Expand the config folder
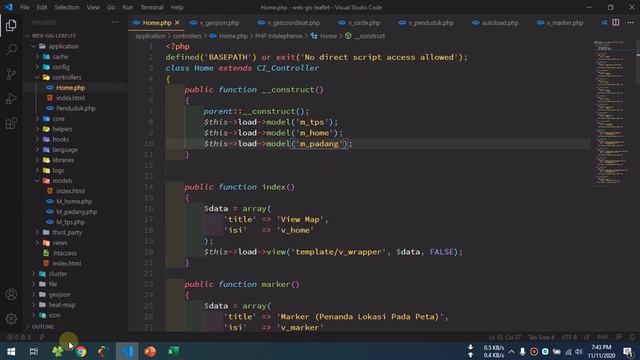The height and width of the screenshot is (360, 640). point(61,67)
